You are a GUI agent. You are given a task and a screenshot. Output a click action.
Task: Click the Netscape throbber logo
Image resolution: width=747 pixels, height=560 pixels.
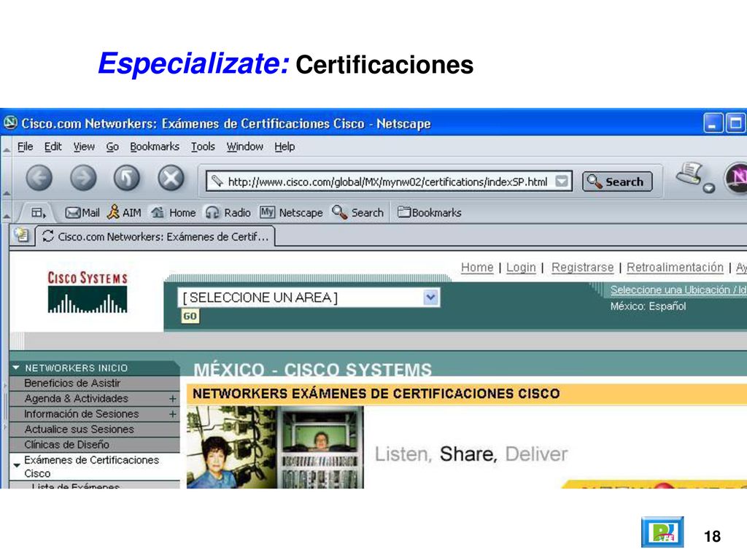pyautogui.click(x=735, y=178)
